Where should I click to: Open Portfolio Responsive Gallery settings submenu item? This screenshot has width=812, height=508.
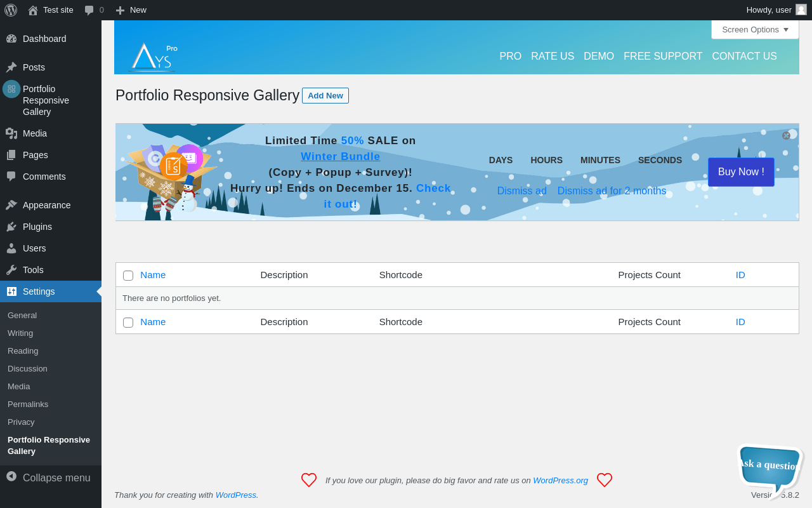(49, 445)
